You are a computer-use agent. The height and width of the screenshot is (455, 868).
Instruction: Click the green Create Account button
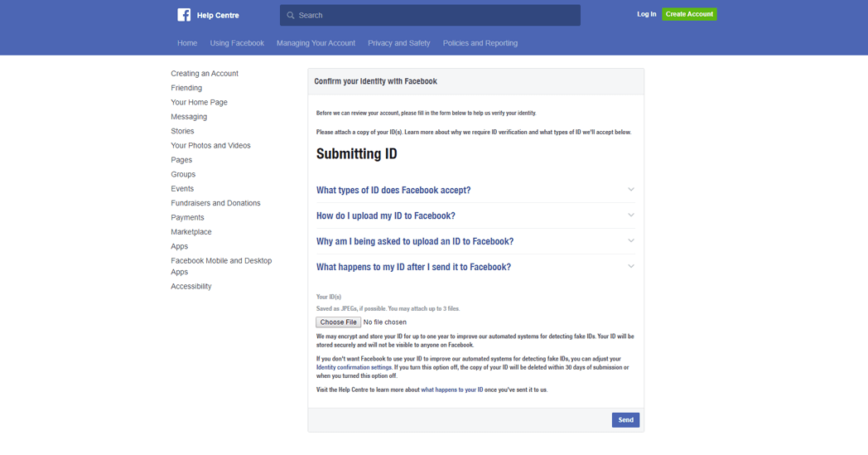pos(689,14)
